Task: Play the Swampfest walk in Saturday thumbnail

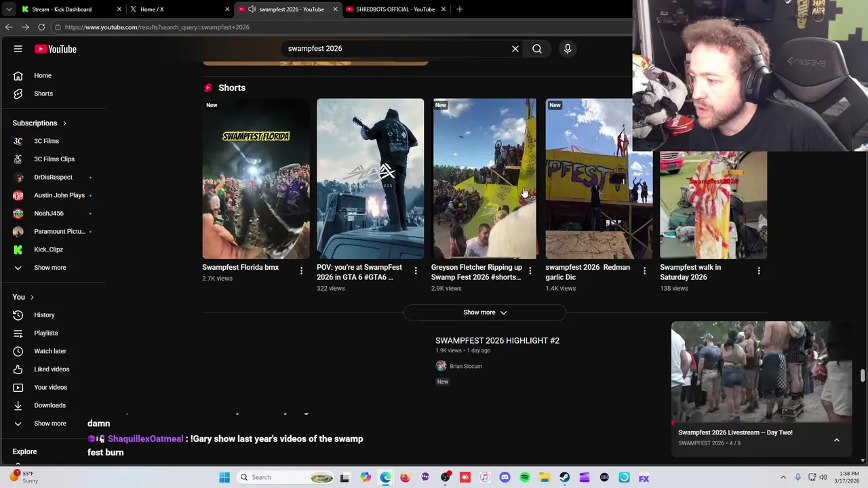Action: (x=713, y=205)
